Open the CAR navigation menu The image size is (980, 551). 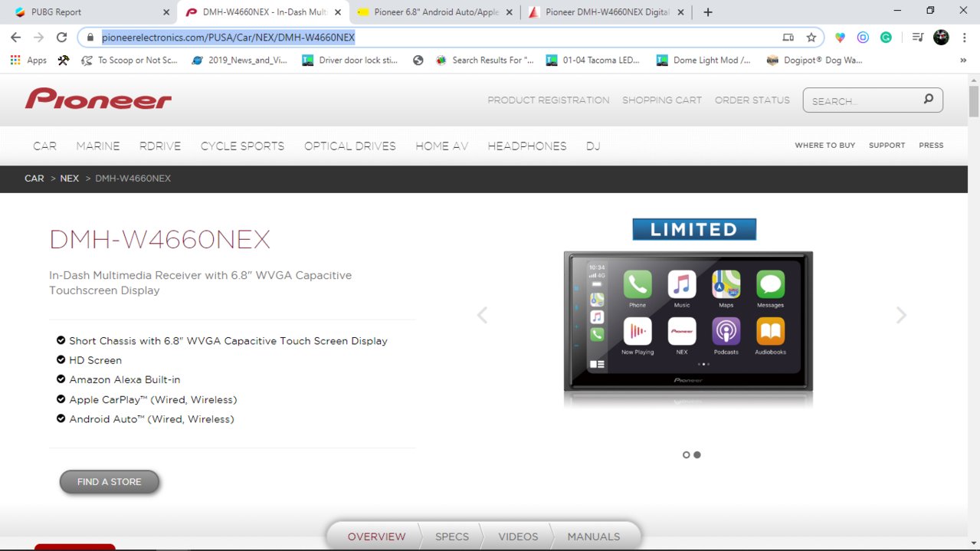[44, 146]
